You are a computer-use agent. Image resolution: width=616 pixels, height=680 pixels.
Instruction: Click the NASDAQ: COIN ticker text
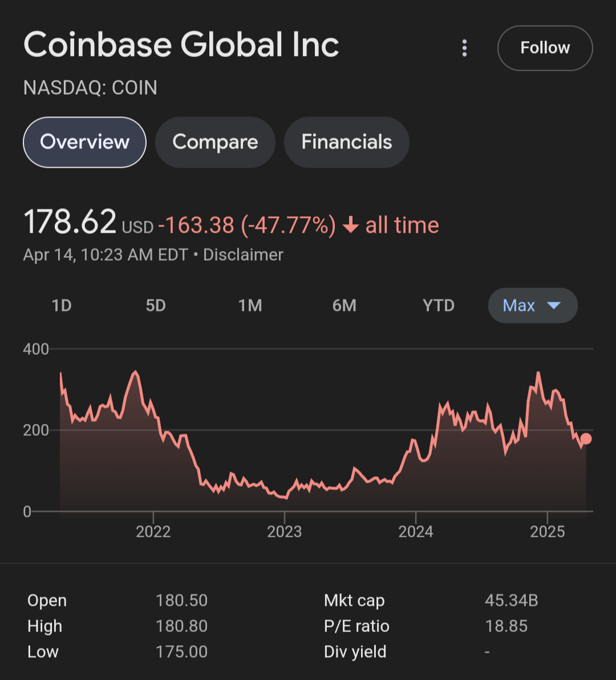click(x=90, y=88)
